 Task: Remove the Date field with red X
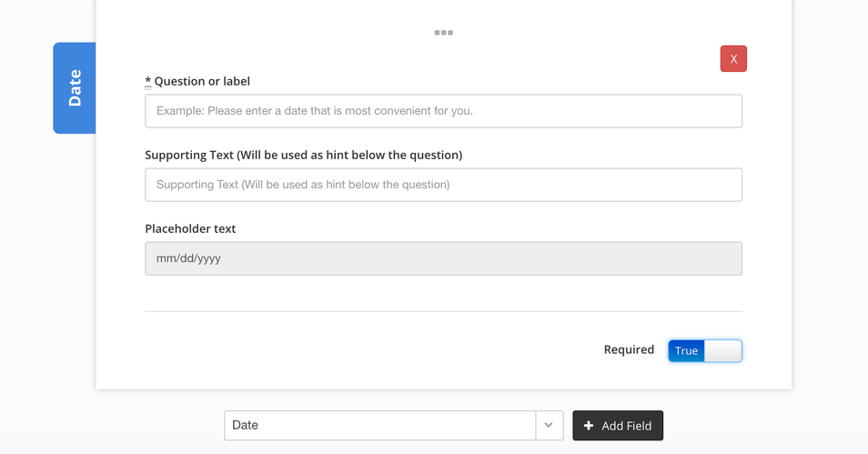point(733,59)
